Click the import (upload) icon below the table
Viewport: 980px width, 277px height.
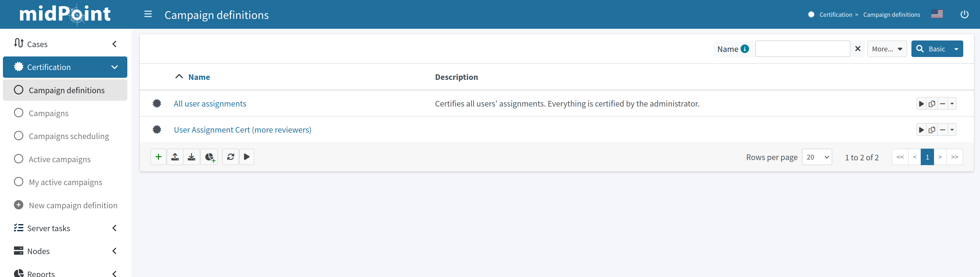[x=175, y=157]
